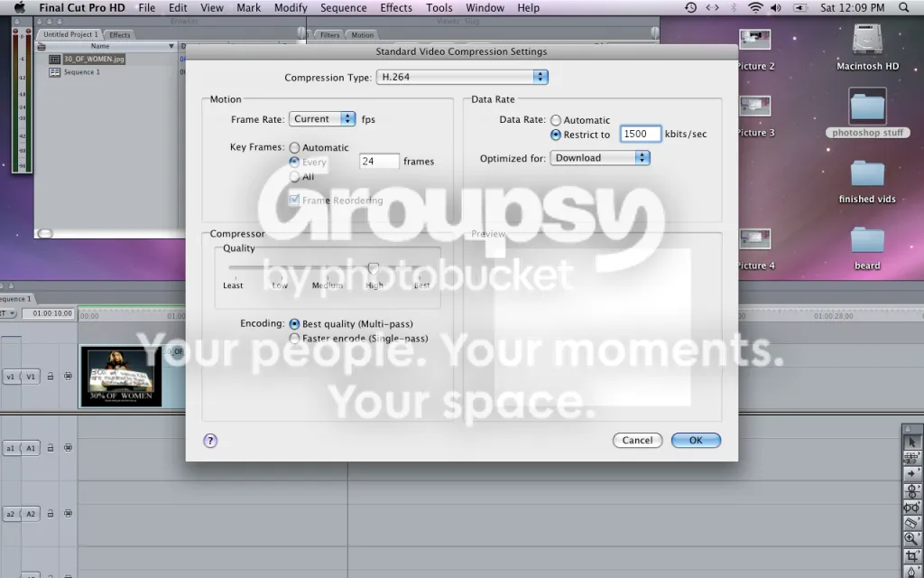Select the Restrict to data rate option
Viewport: 924px width, 578px height.
click(556, 135)
